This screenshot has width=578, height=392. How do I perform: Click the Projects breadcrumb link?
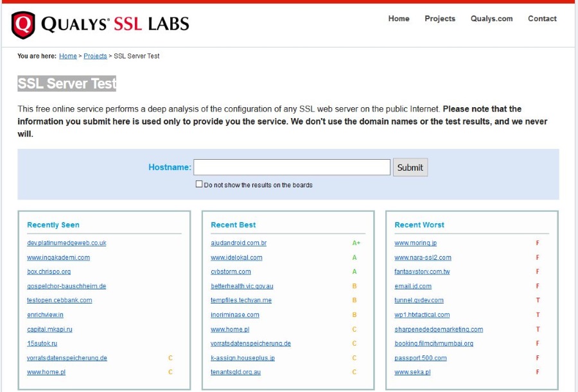pyautogui.click(x=95, y=56)
